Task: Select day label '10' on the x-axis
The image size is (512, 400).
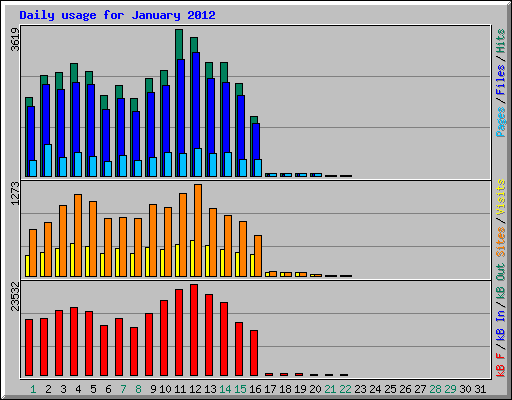Action: pos(165,389)
